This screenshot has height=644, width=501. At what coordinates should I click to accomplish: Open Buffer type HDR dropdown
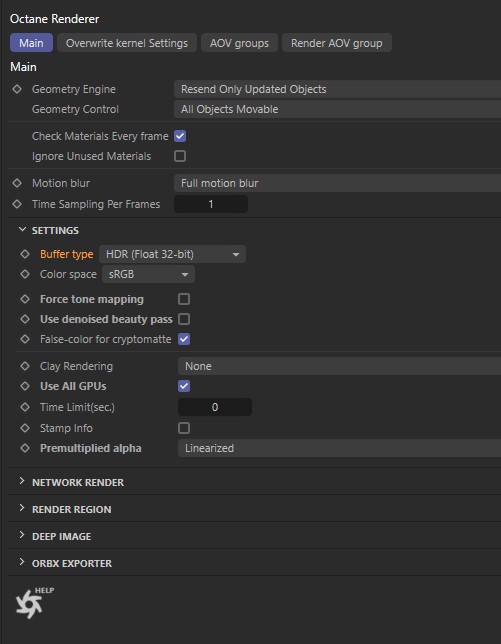pyautogui.click(x=172, y=254)
